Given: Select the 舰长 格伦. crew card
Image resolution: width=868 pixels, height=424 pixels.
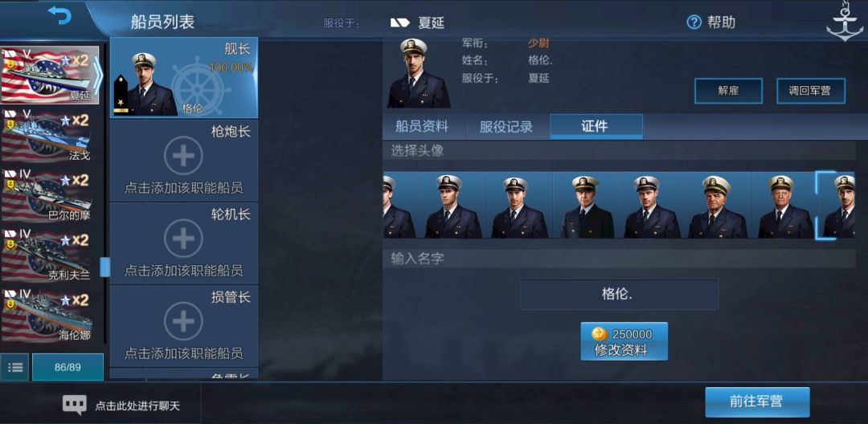Looking at the screenshot, I should (x=184, y=78).
